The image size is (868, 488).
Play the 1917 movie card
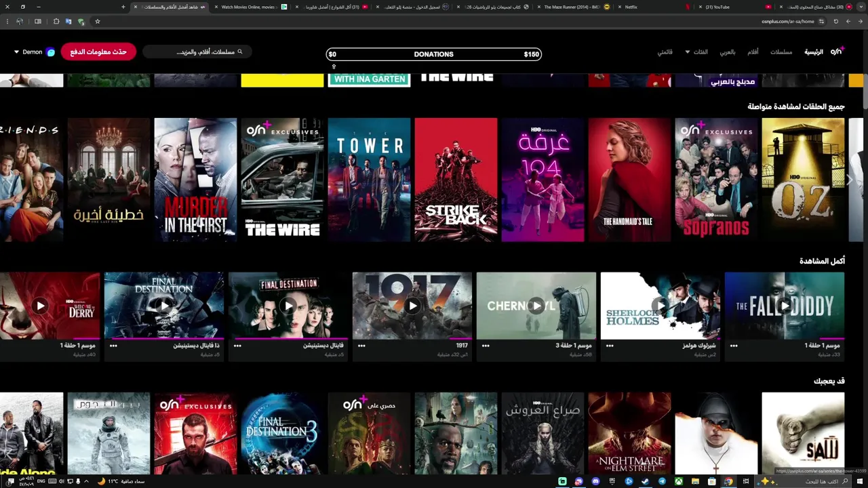click(x=412, y=306)
